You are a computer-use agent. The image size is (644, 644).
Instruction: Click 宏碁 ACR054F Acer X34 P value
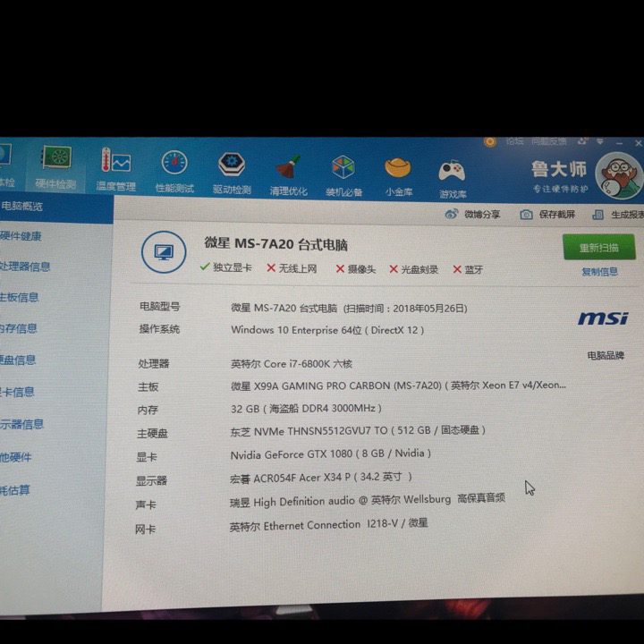click(321, 478)
